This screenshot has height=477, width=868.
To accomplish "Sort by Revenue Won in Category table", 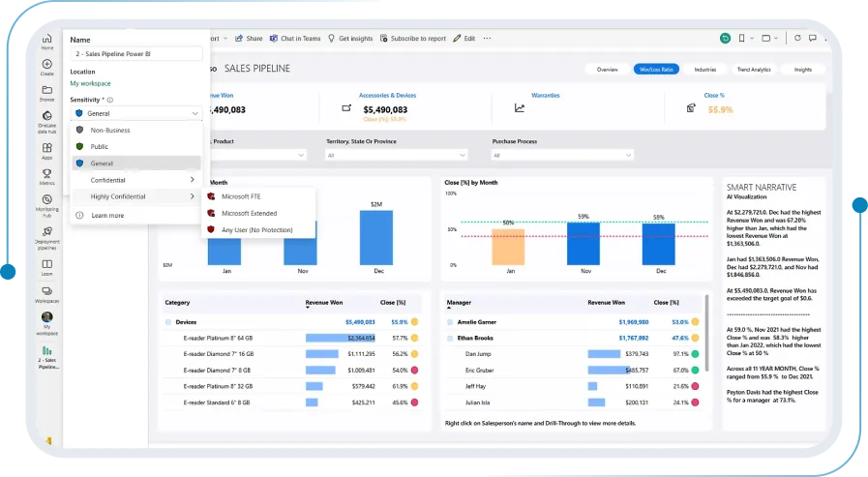I will (324, 303).
